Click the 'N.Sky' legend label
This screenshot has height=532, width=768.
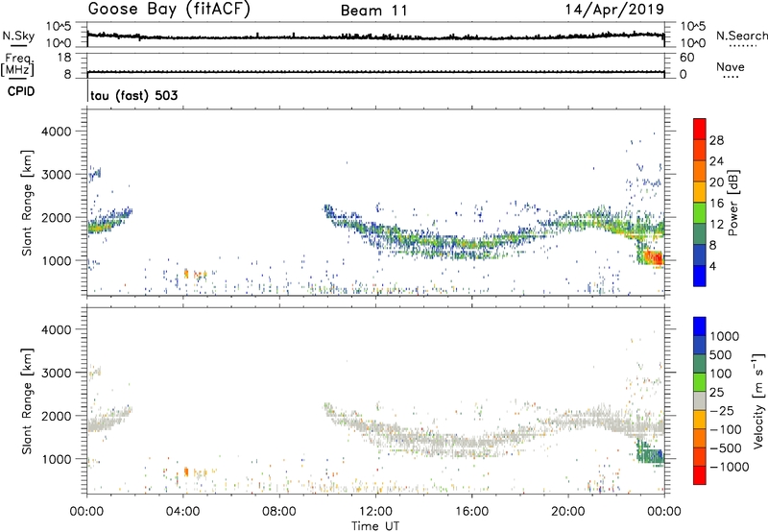coord(18,36)
